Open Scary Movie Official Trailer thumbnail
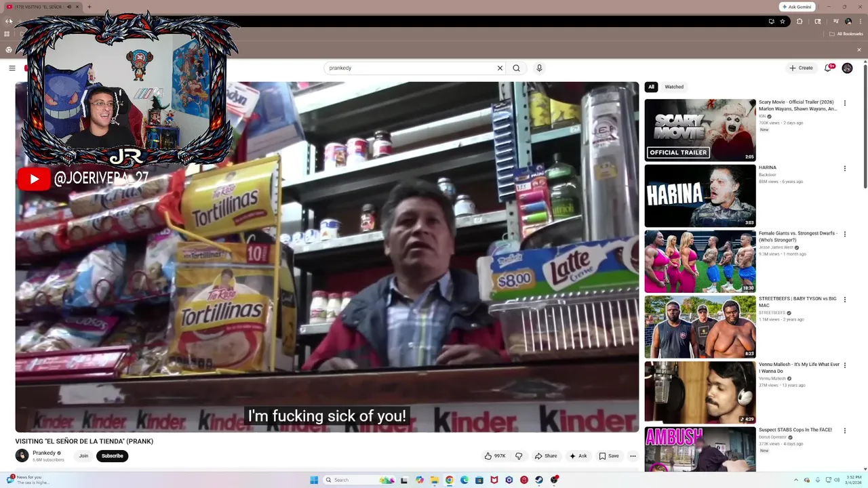 pyautogui.click(x=700, y=130)
